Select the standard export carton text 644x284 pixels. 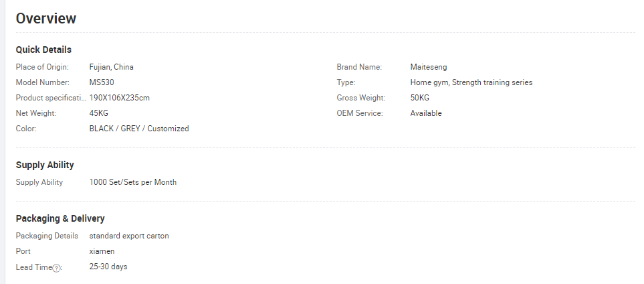(x=129, y=236)
